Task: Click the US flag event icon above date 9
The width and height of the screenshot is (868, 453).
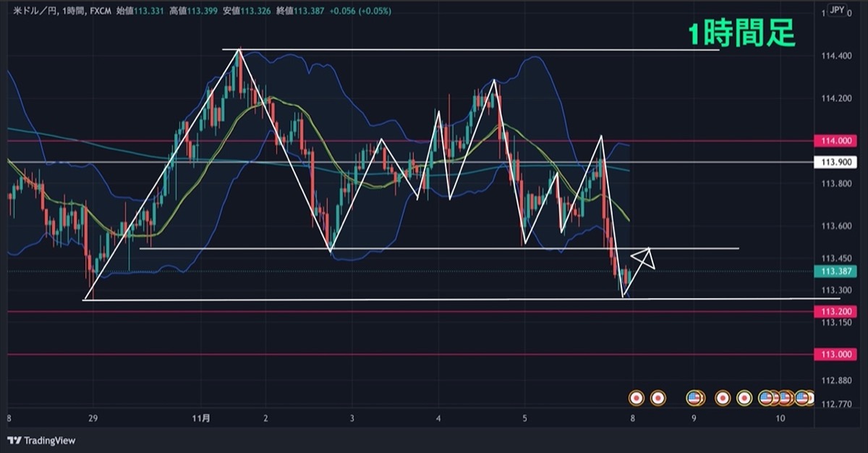Action: click(x=694, y=397)
